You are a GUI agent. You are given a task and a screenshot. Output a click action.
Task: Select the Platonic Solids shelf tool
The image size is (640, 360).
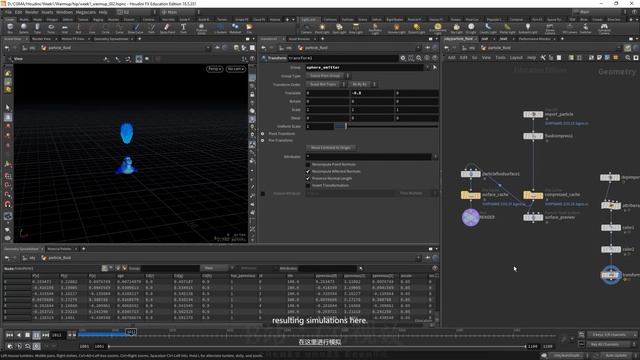click(201, 29)
